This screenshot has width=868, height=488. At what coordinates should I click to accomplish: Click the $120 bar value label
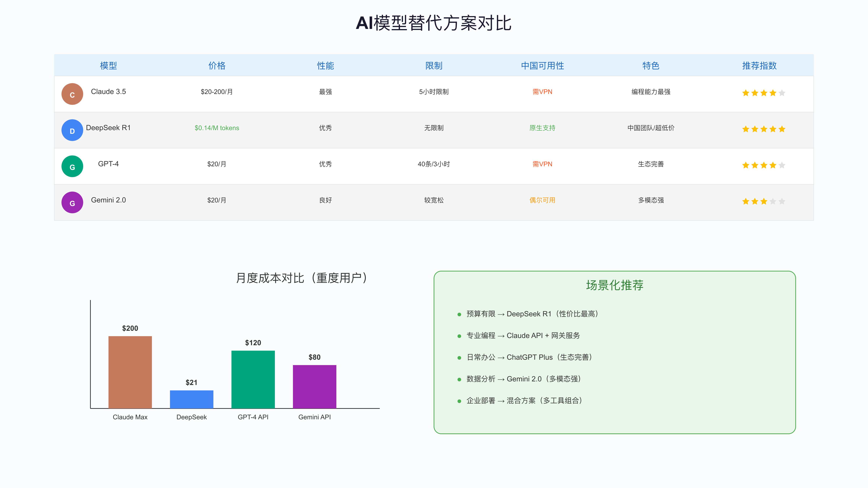pyautogui.click(x=253, y=343)
